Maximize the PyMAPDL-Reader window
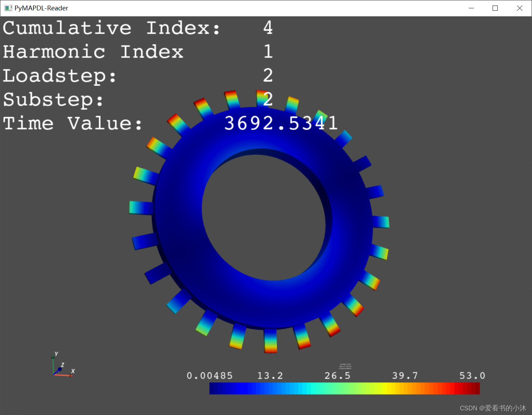Screen dimensions: 532x415 click(495, 8)
